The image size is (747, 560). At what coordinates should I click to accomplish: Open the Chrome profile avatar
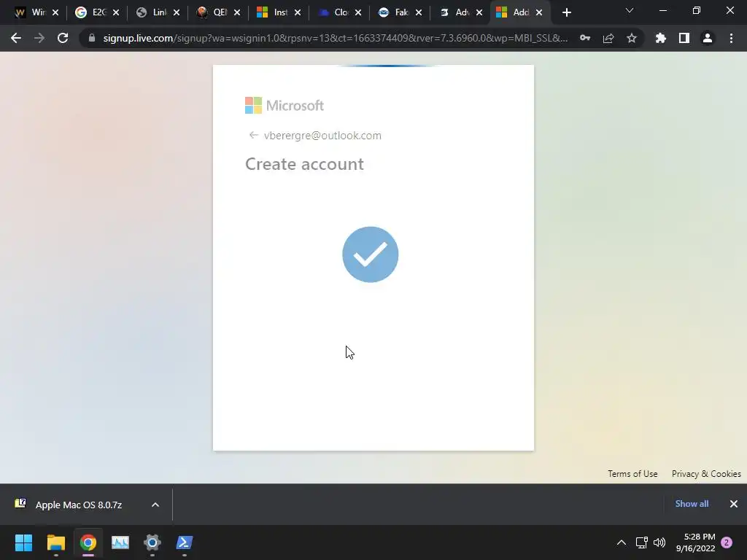[708, 38]
